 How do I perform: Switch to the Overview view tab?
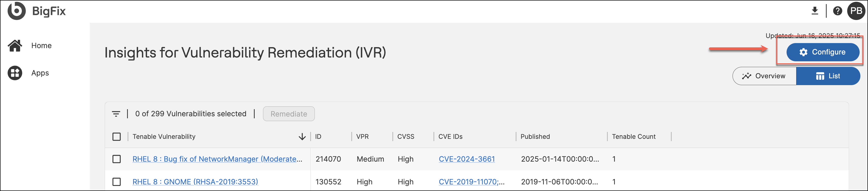(x=764, y=76)
